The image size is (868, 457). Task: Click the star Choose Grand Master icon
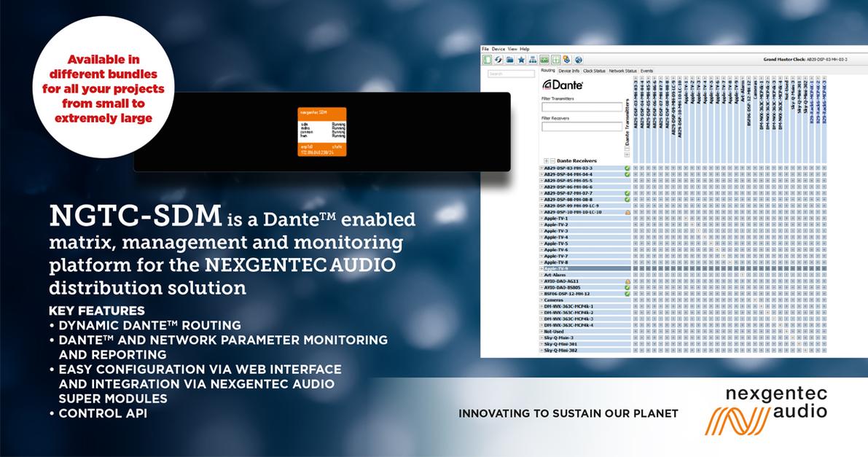point(521,60)
